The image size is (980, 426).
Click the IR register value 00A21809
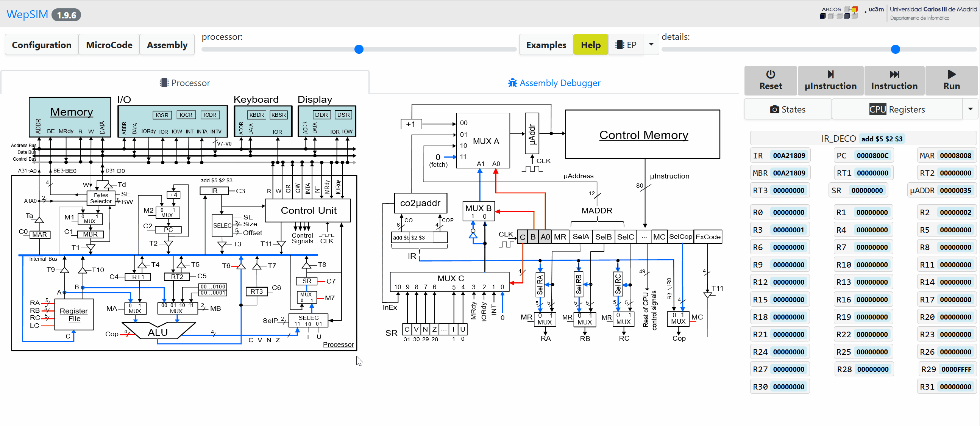(789, 155)
